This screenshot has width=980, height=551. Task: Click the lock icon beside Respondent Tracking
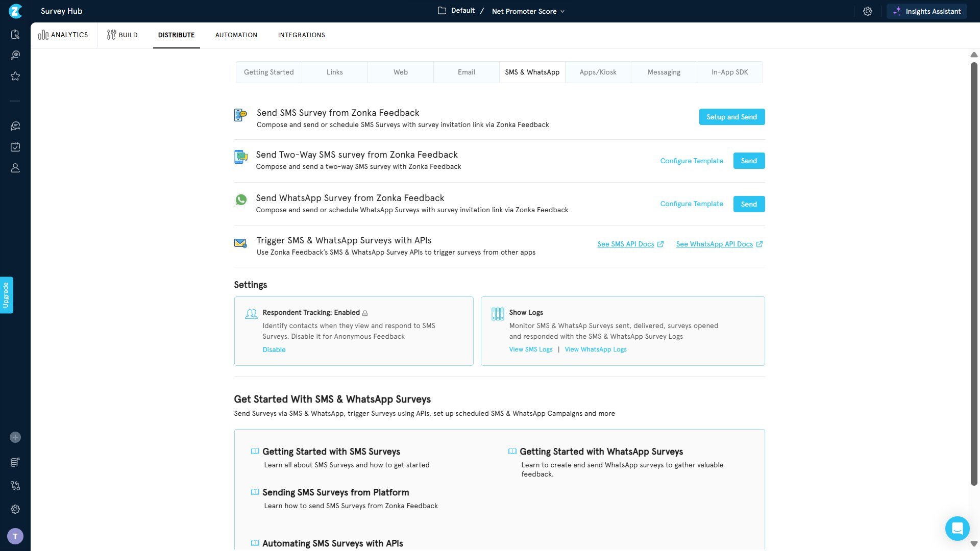click(x=365, y=313)
